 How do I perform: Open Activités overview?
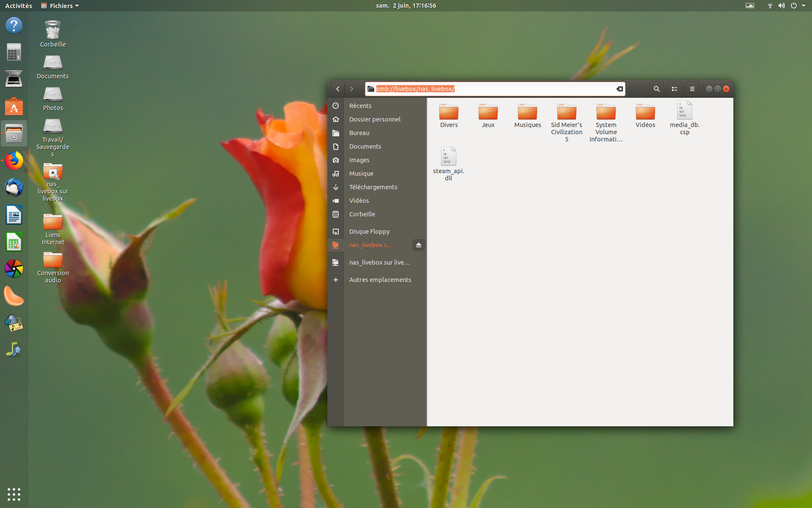[19, 6]
